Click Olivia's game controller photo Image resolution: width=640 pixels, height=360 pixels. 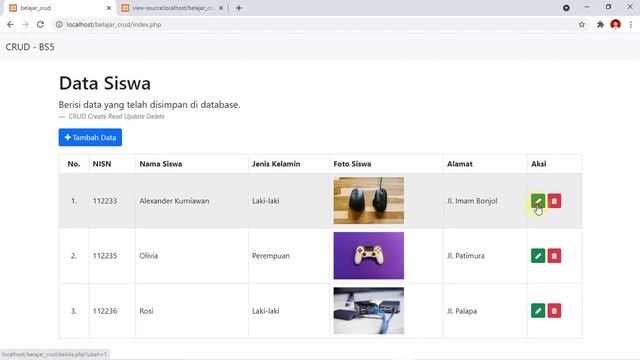[369, 256]
